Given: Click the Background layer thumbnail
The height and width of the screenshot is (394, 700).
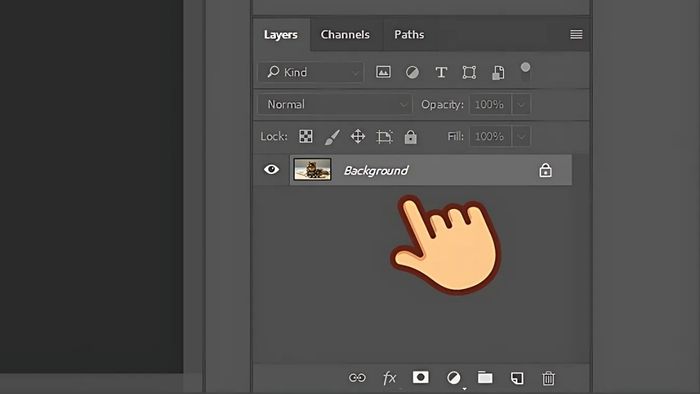Looking at the screenshot, I should [312, 170].
